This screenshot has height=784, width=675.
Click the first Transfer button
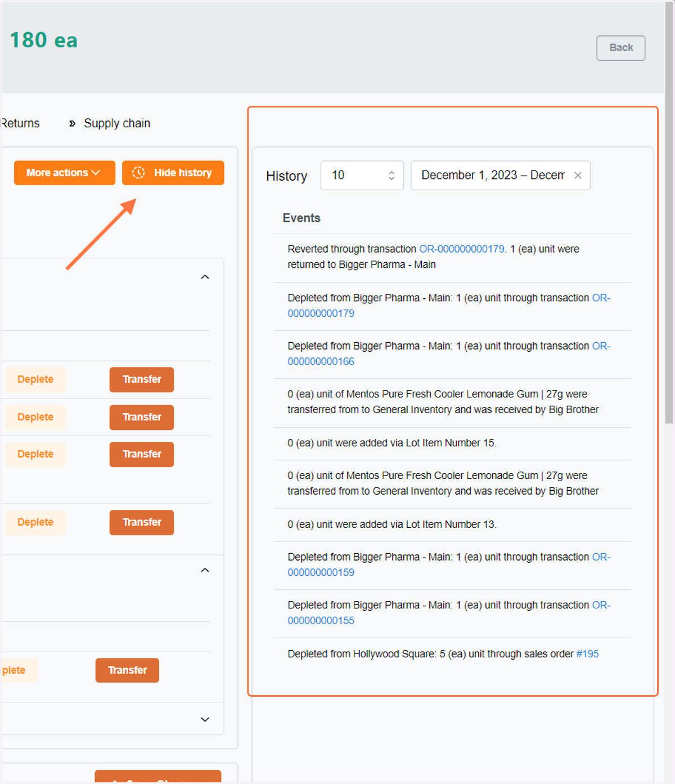pyautogui.click(x=142, y=380)
